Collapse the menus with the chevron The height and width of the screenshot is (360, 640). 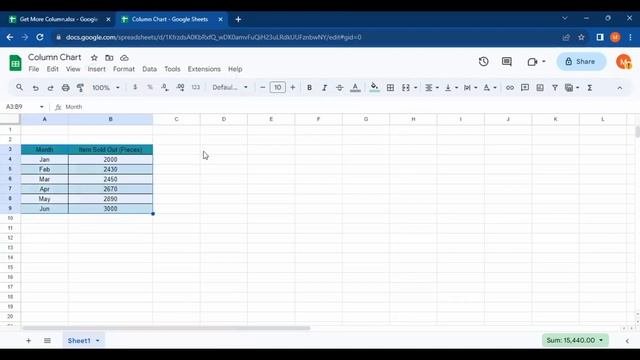620,88
